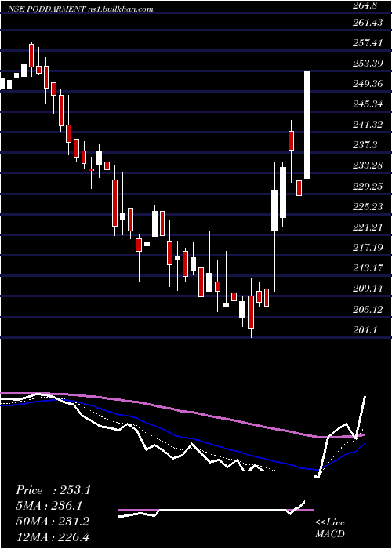Viewport: 392px width, 549px height.
Task: Click the 201.1 price axis label
Action: coord(366,330)
